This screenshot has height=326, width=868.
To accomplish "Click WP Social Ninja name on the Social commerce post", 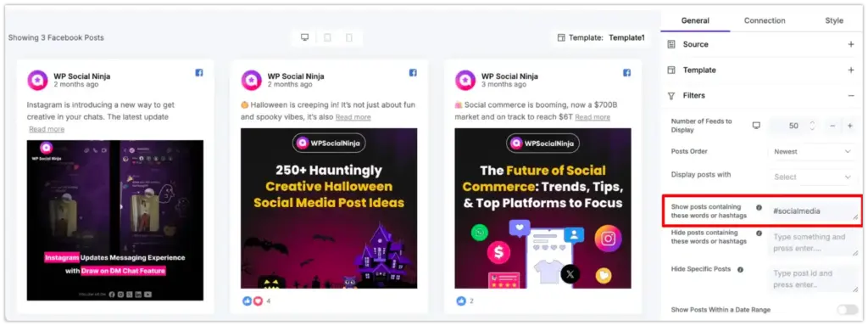I will pos(509,76).
